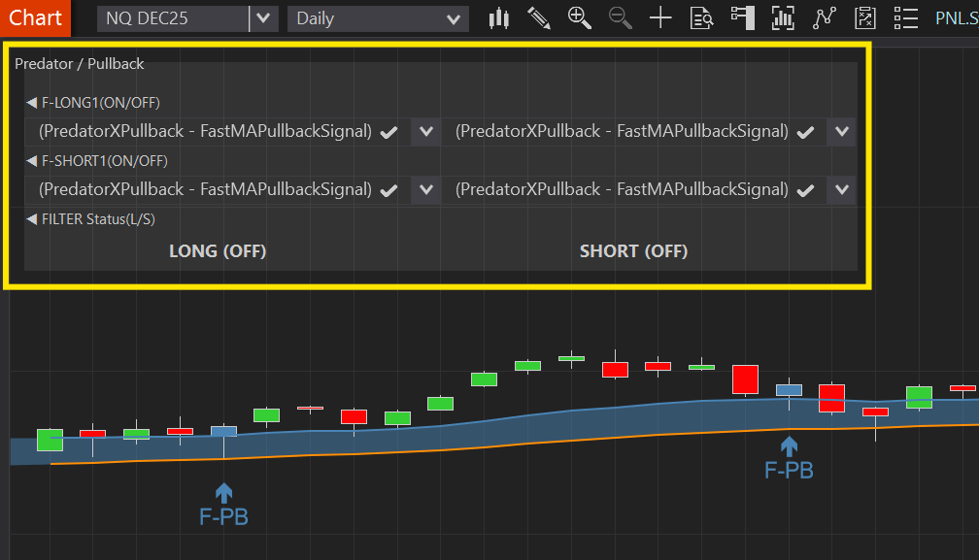Select the crosshair cursor tool
Image resolution: width=979 pixels, height=560 pixels.
660,17
